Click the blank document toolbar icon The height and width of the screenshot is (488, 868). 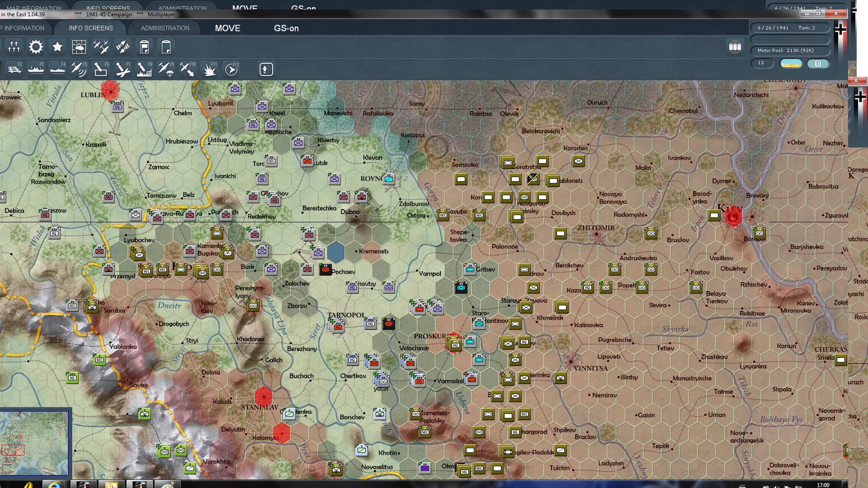(x=166, y=47)
